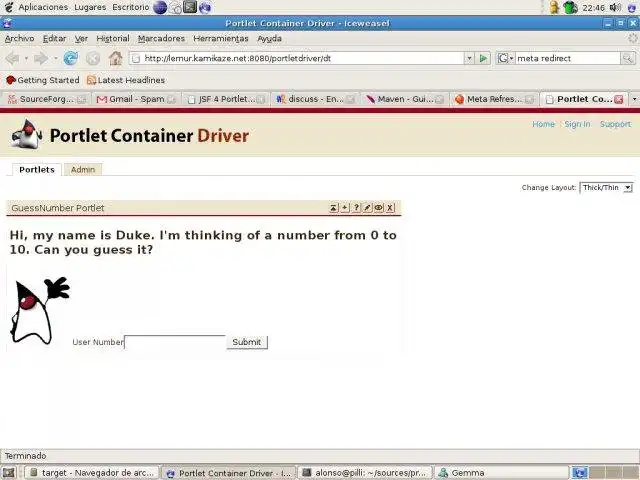640x480 pixels.
Task: Switch to the Gemma taskbar window
Action: point(501,473)
